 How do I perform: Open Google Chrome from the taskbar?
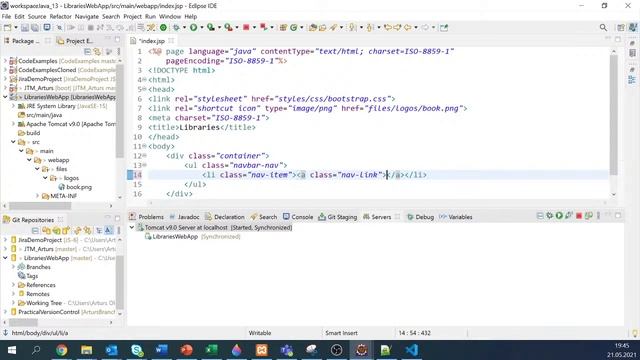click(62, 350)
